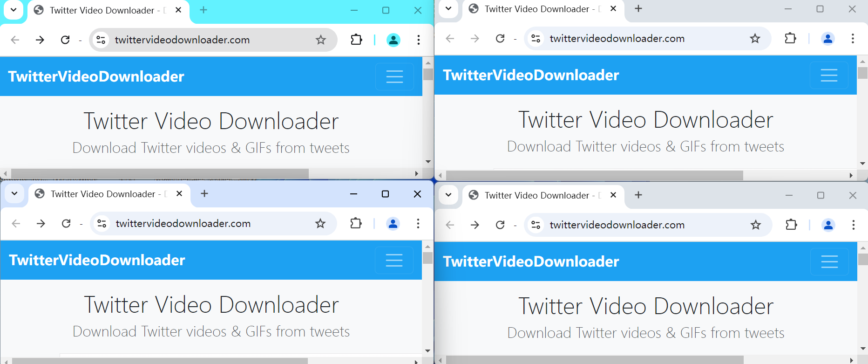Click vertical scrollbar thumb in bottom-left window
The image size is (868, 364).
pos(427,258)
